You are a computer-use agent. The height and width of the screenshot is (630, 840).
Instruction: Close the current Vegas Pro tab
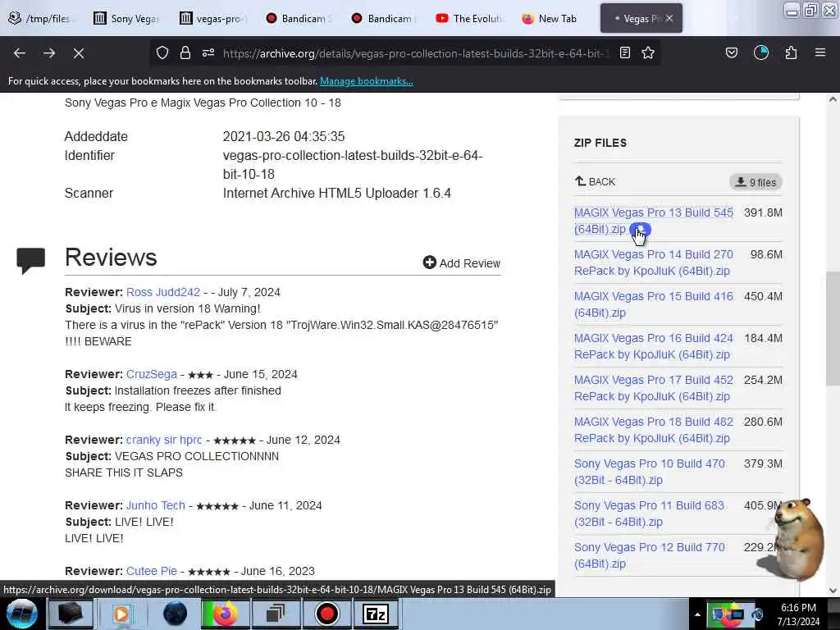point(669,19)
